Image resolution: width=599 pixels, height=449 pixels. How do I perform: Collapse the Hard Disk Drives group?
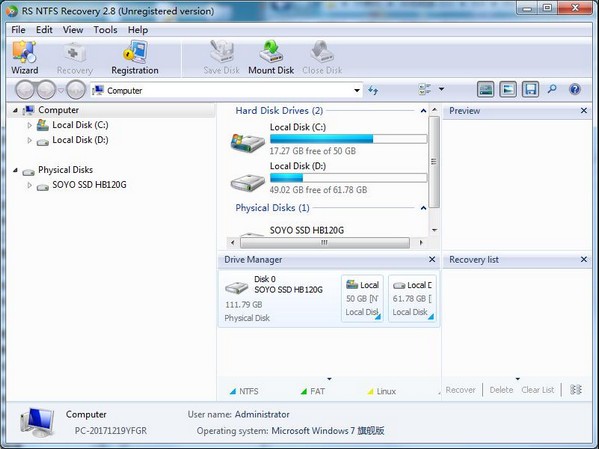423,111
